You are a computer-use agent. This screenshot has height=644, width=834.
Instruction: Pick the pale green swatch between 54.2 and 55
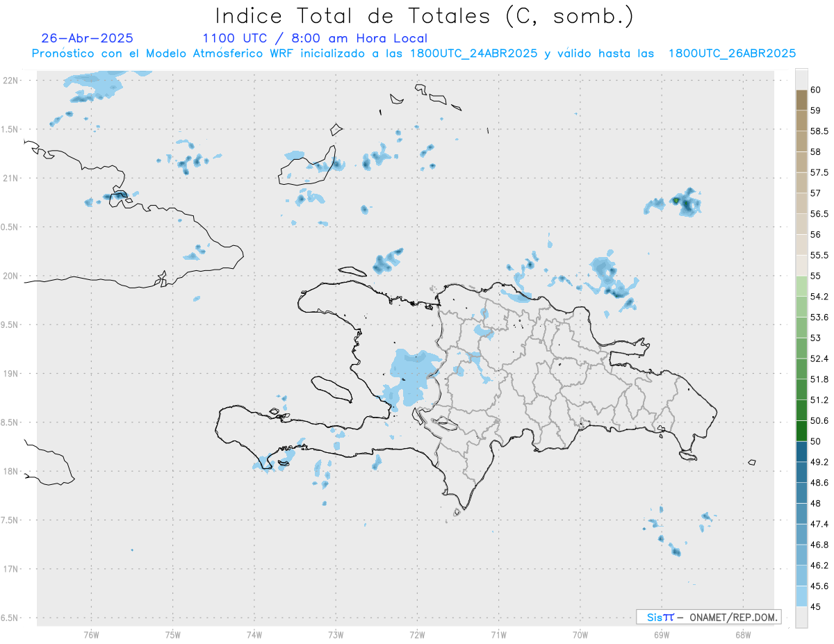(x=801, y=286)
